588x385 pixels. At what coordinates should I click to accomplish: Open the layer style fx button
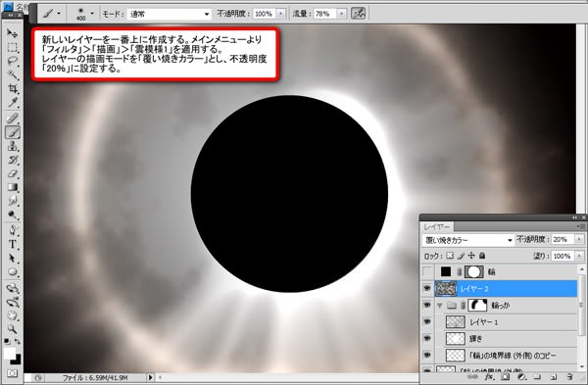click(x=489, y=376)
